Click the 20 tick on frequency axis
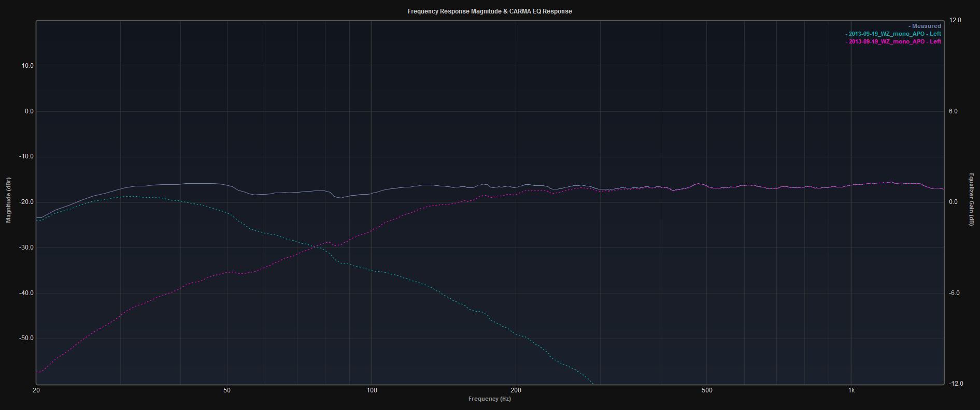Screen dimensions: 980x410 pyautogui.click(x=36, y=390)
